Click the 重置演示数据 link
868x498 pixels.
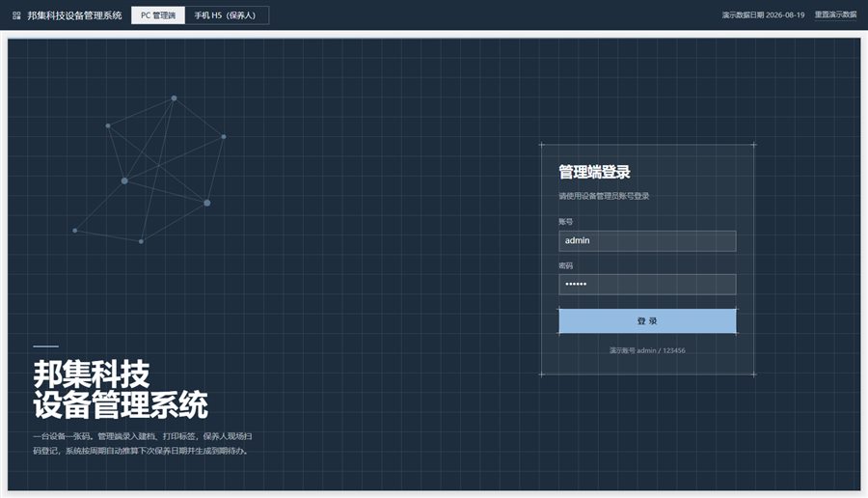(835, 14)
